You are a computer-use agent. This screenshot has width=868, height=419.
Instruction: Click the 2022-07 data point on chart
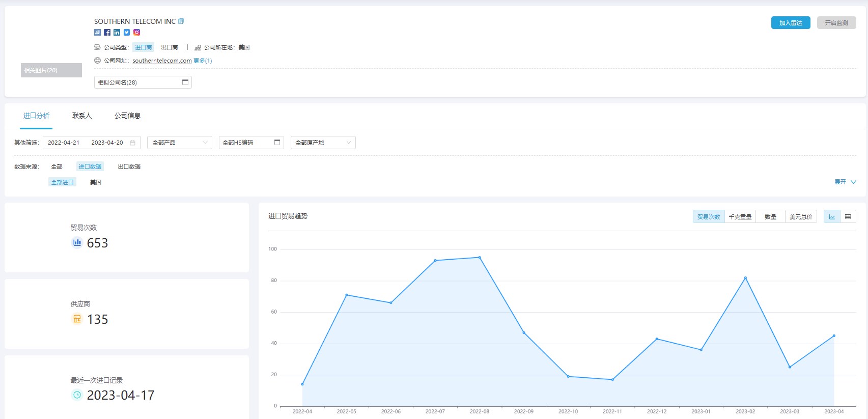pyautogui.click(x=435, y=261)
